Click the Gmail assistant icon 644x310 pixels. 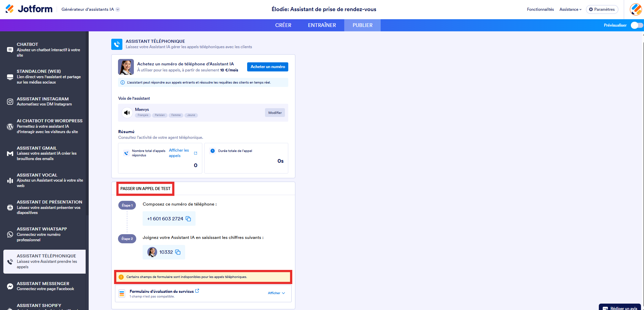(x=10, y=154)
